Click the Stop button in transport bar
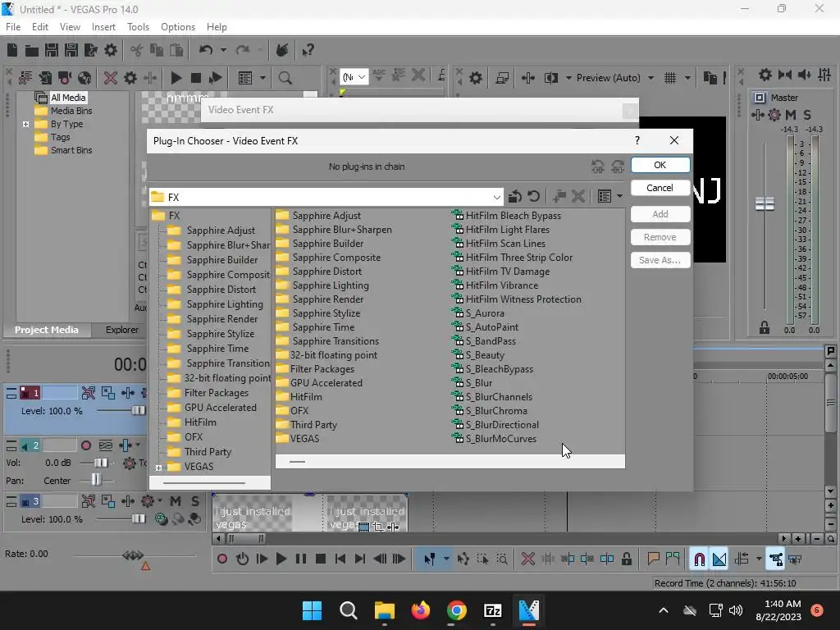 click(321, 559)
